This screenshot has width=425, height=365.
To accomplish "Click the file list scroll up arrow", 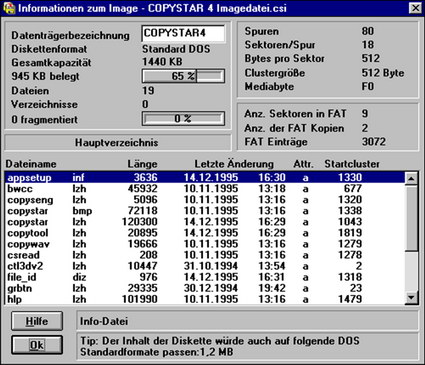I will click(411, 178).
